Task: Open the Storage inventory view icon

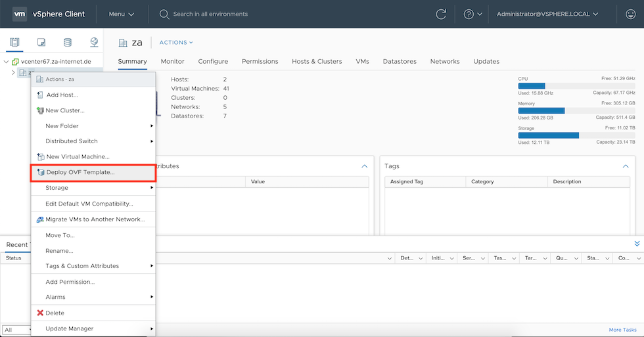Action: coord(67,42)
